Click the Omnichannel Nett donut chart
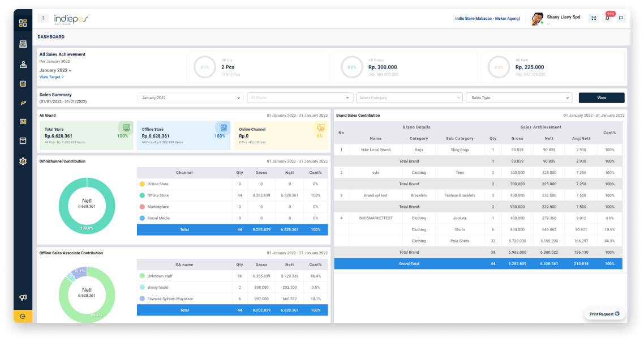This screenshot has width=644, height=341. pos(87,206)
